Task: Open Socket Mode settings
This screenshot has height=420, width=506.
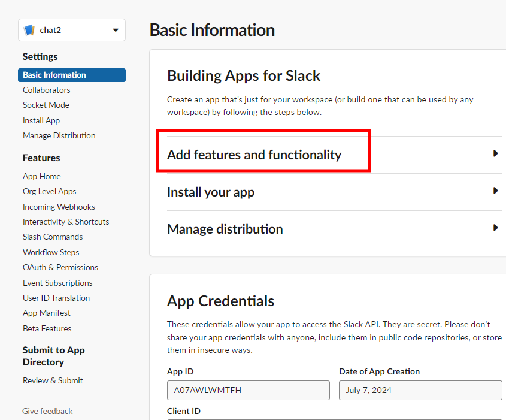Action: [x=46, y=105]
